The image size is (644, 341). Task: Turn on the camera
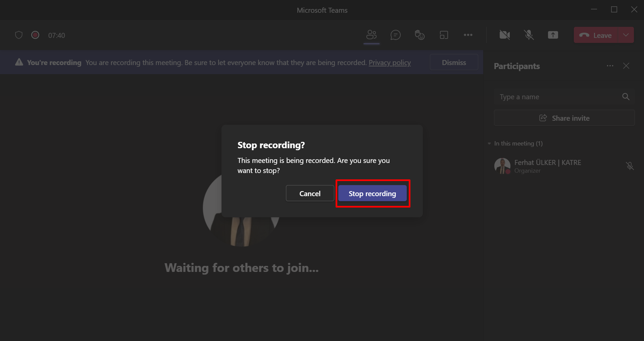[504, 35]
